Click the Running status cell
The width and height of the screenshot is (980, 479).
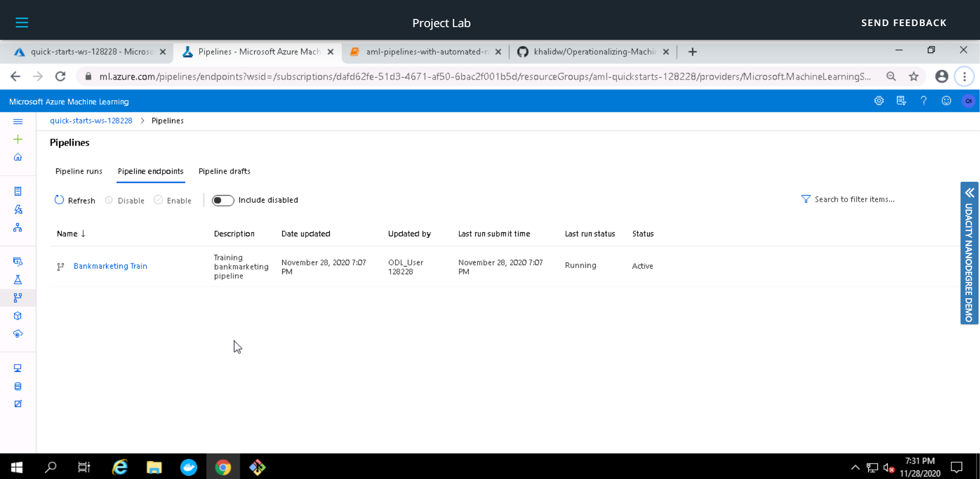pyautogui.click(x=580, y=266)
